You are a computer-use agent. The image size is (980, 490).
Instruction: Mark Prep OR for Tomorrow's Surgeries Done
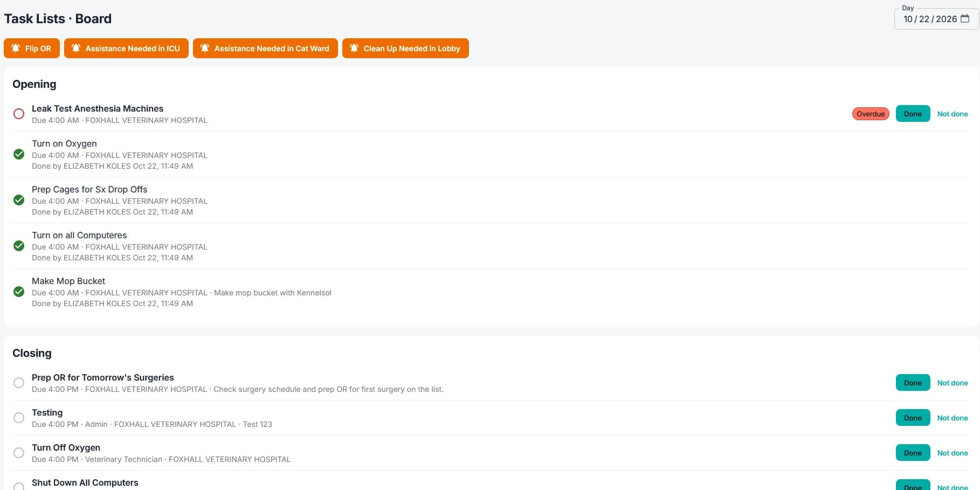click(913, 383)
